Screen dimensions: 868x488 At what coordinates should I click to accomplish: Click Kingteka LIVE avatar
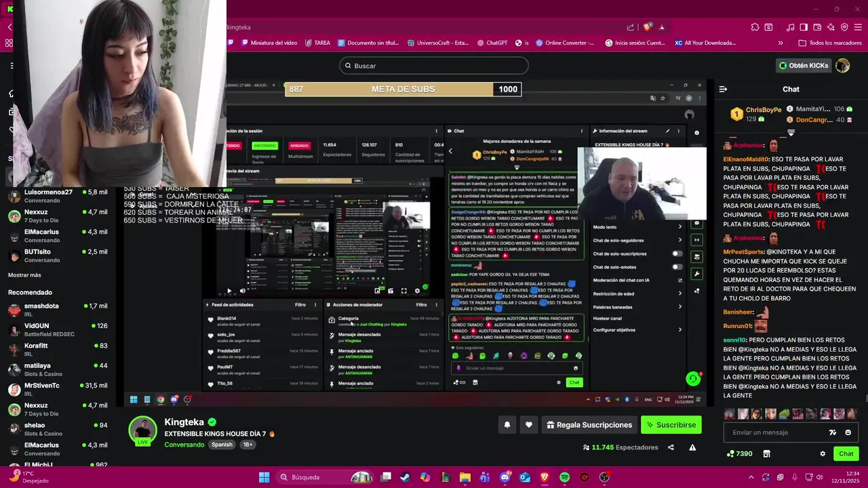[x=143, y=430]
